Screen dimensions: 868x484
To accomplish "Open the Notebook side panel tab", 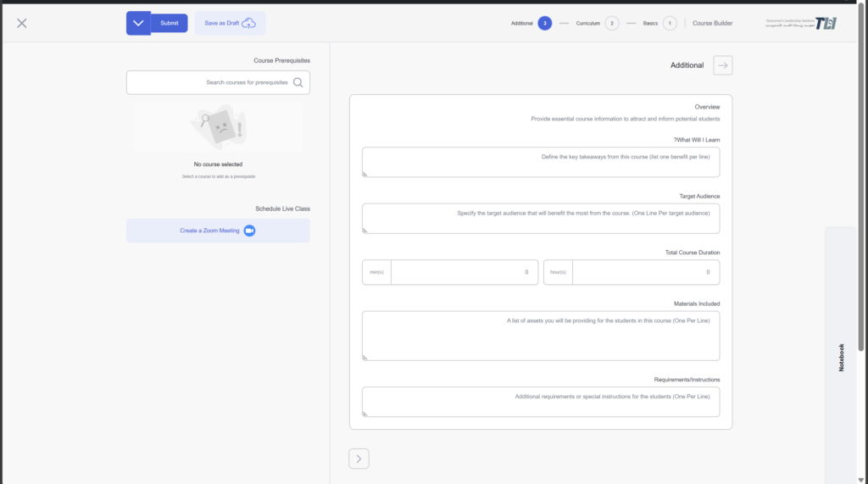I will tap(842, 357).
